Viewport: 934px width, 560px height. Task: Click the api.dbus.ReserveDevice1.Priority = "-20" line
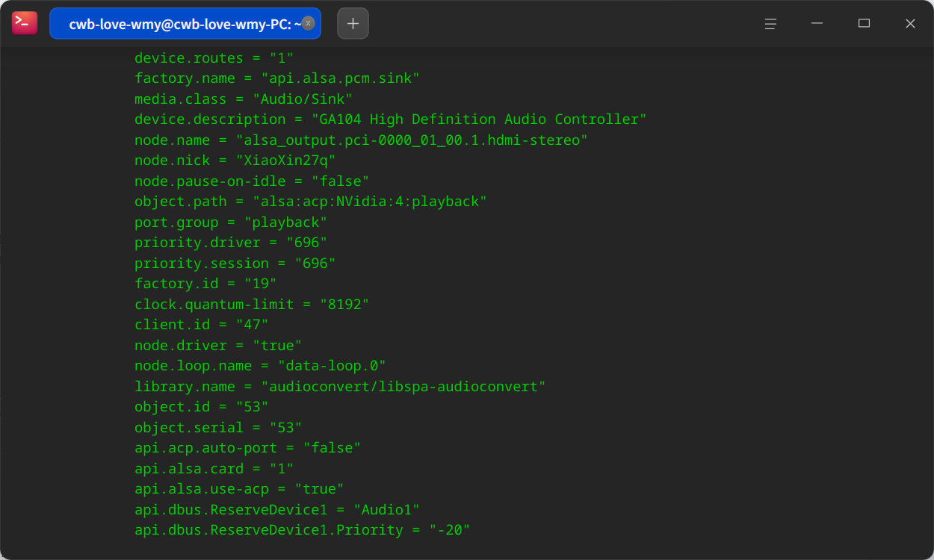pyautogui.click(x=303, y=530)
